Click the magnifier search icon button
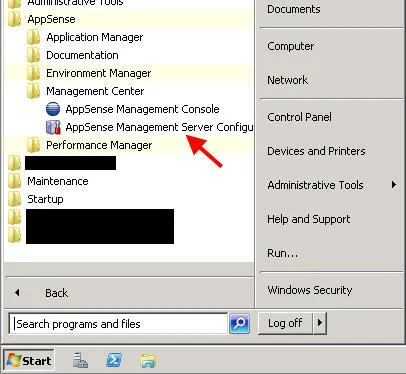Screen dimensions: 406x374 [x=239, y=323]
